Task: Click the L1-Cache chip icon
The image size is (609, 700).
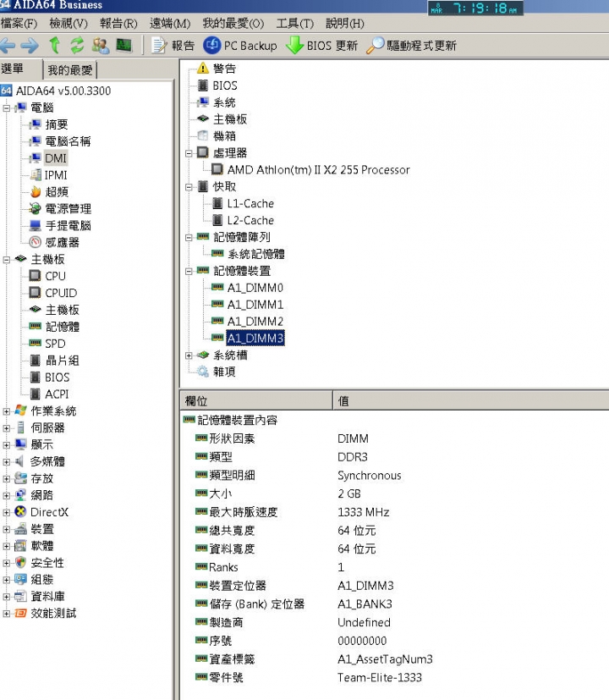Action: point(217,204)
